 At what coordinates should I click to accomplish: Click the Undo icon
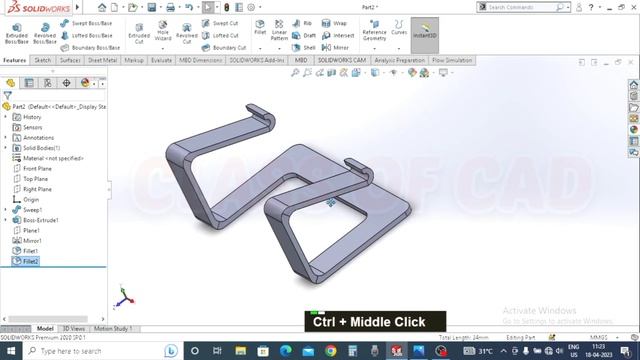pyautogui.click(x=189, y=7)
